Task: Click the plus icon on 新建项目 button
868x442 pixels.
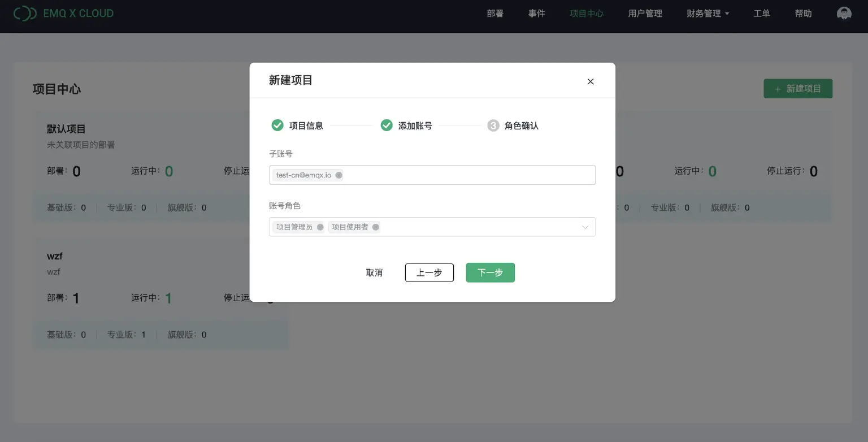Action: tap(778, 89)
